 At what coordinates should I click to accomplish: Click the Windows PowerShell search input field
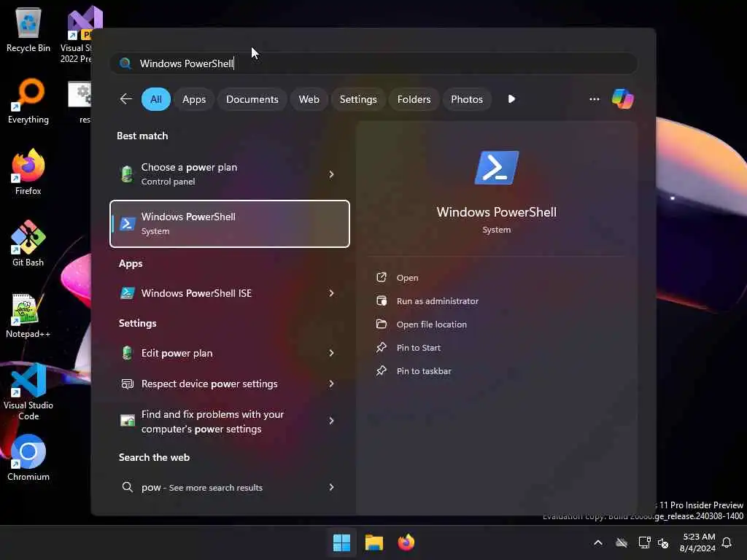tap(374, 63)
